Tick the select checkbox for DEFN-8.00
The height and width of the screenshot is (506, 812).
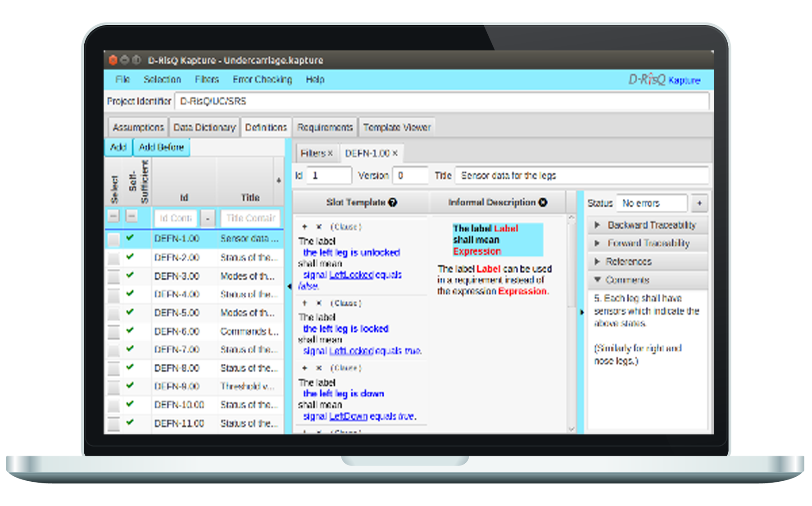tap(114, 369)
